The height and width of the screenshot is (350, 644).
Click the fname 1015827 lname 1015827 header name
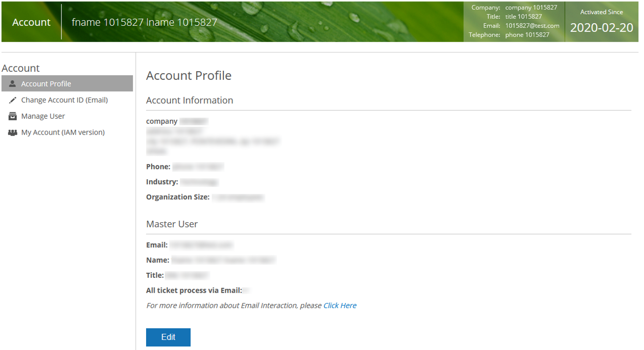144,22
